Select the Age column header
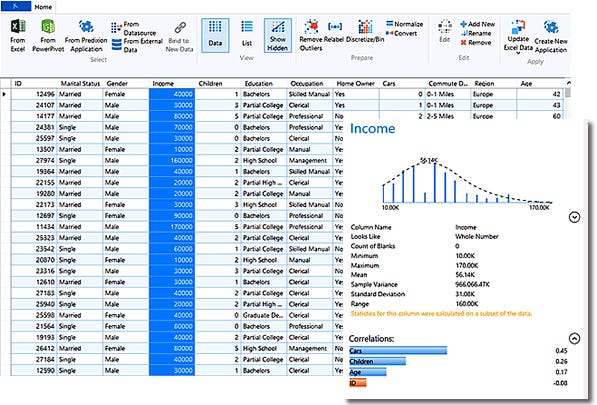This screenshot has height=405, width=597. click(x=540, y=83)
